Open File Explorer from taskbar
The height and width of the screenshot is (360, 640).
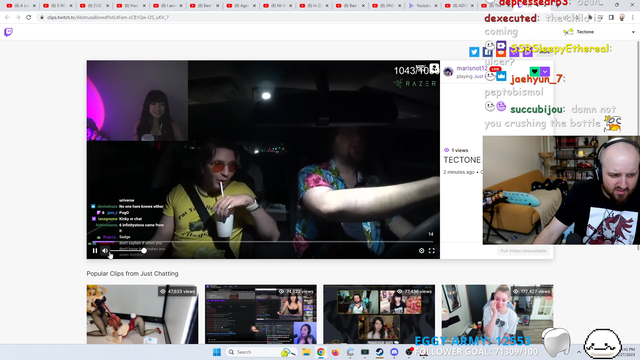coord(306,352)
